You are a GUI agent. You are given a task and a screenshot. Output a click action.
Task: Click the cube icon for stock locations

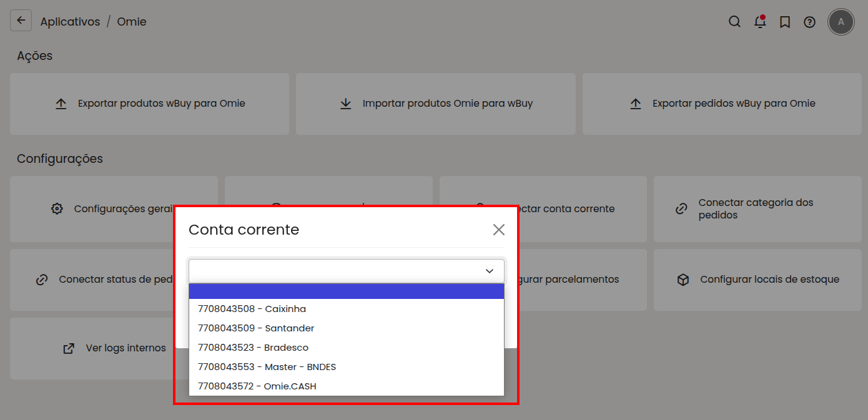pyautogui.click(x=683, y=280)
